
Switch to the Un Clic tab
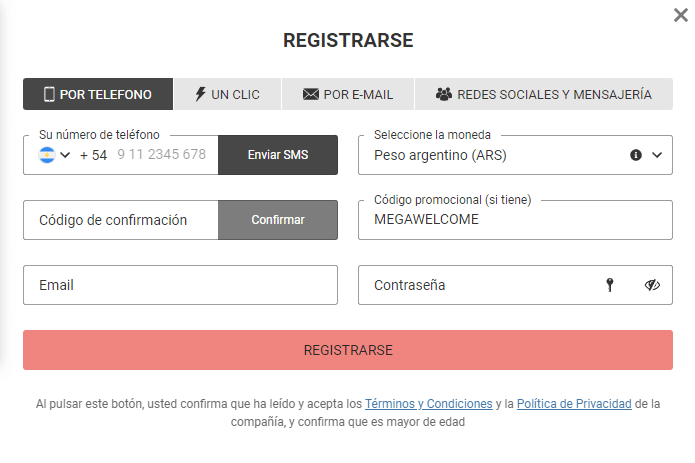227,95
